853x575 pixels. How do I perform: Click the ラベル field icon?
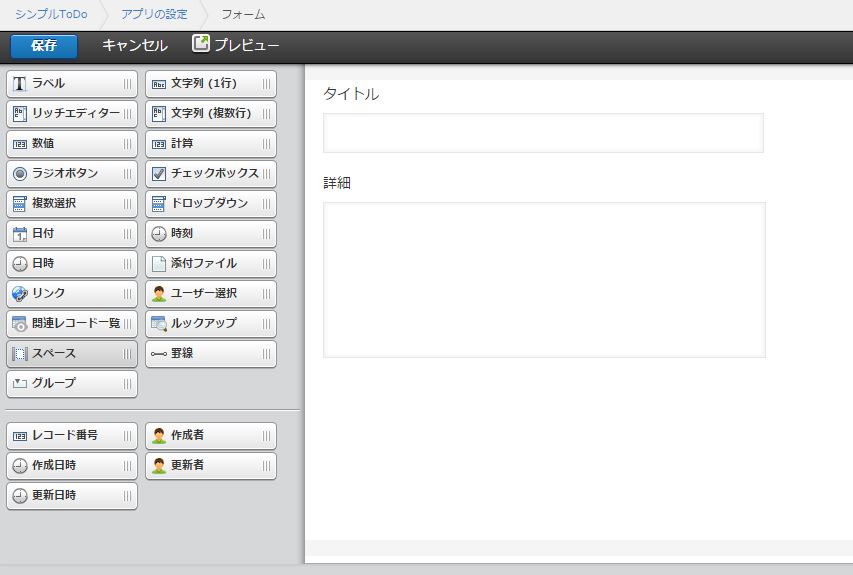(x=20, y=84)
